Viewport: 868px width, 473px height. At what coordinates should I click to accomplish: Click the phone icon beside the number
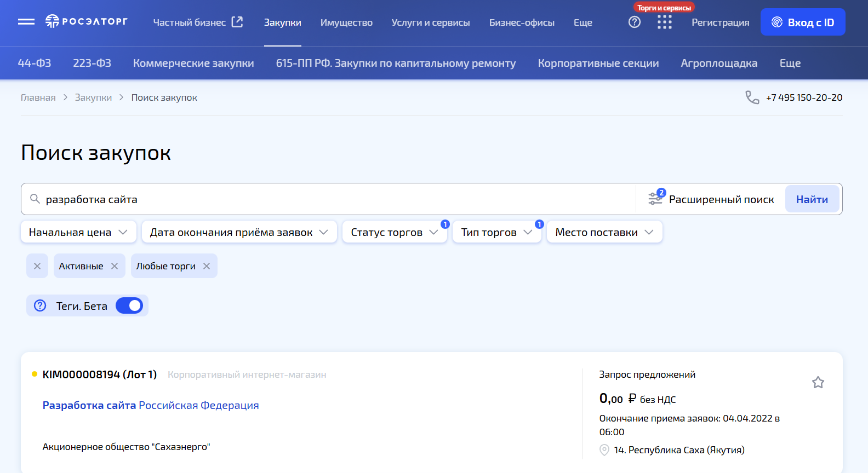click(x=752, y=97)
